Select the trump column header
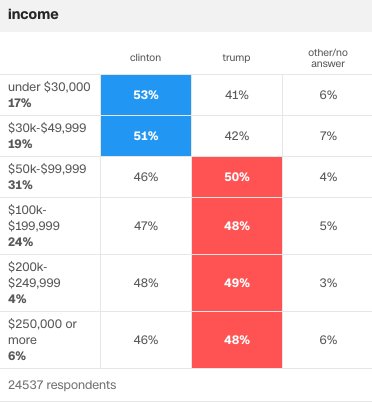 236,58
